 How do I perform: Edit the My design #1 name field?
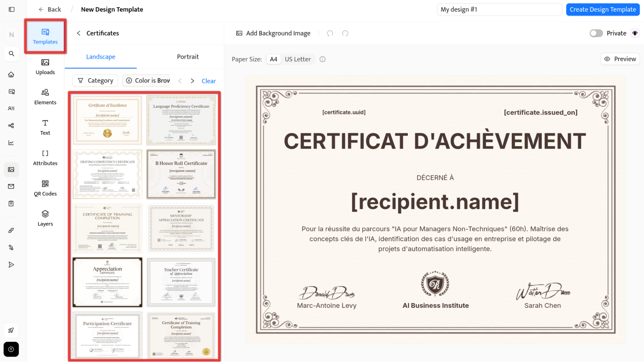coord(499,9)
